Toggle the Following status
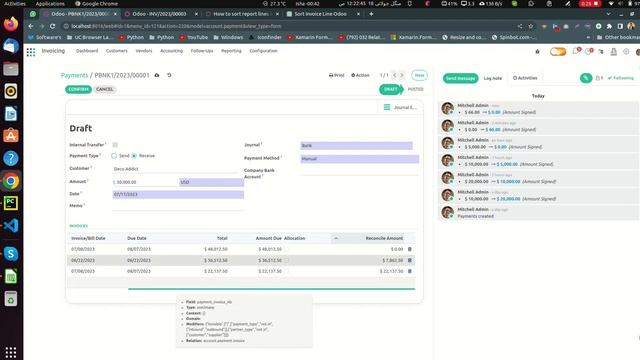 [620, 78]
